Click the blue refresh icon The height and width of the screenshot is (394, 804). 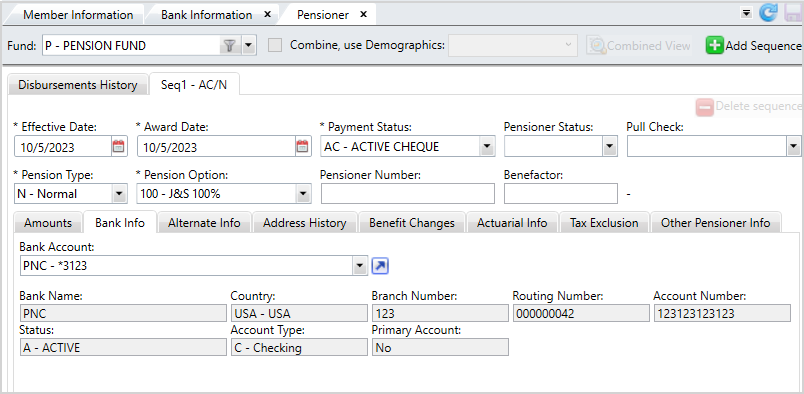pos(768,13)
